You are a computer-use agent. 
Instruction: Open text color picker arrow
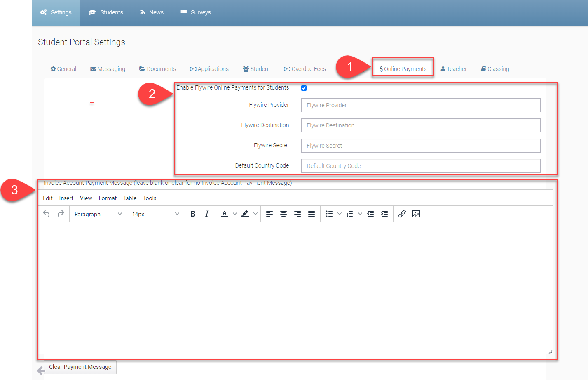pyautogui.click(x=235, y=214)
